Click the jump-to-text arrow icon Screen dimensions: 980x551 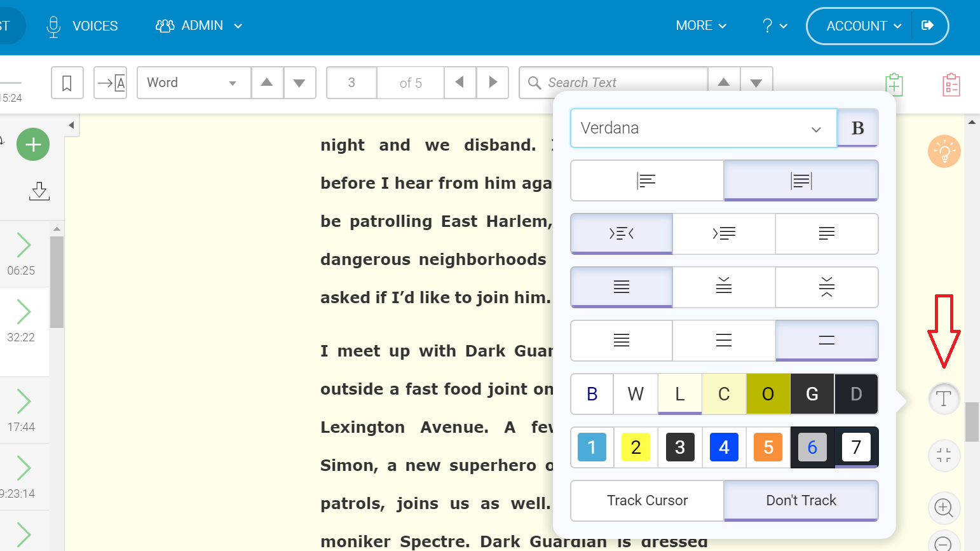pos(111,83)
